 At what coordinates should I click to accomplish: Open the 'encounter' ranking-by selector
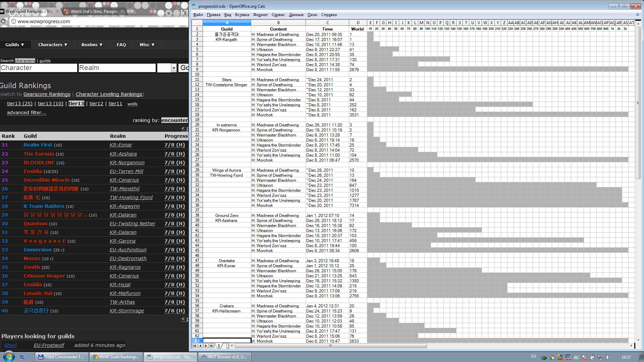click(174, 120)
